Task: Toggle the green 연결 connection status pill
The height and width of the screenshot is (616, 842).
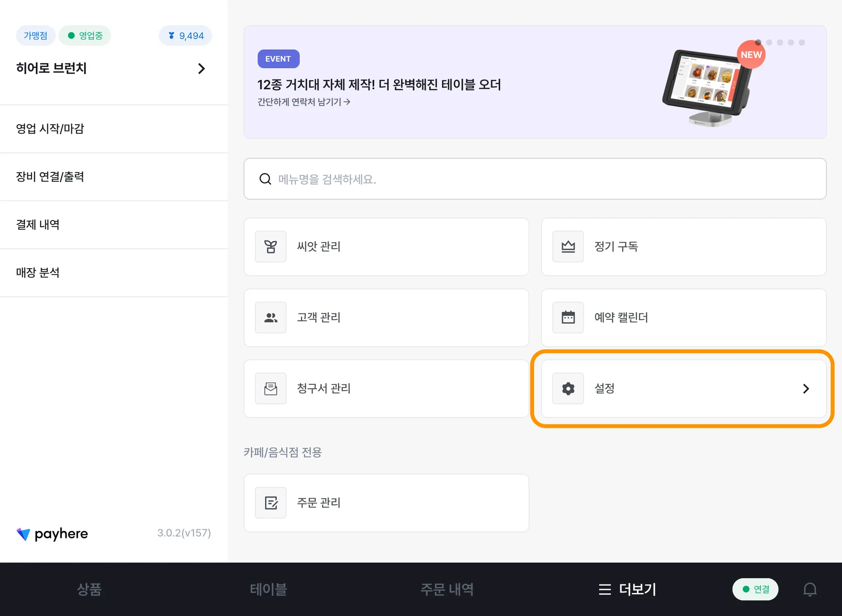Action: coord(755,589)
